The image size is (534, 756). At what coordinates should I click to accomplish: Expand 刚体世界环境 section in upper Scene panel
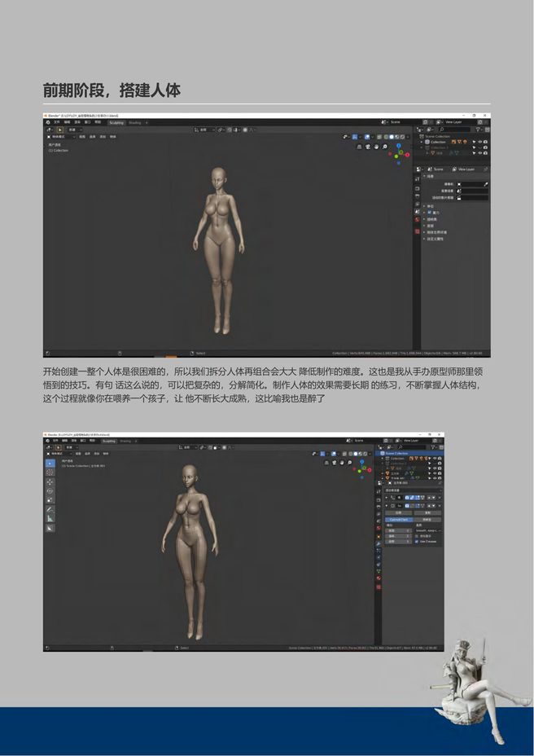tap(436, 232)
